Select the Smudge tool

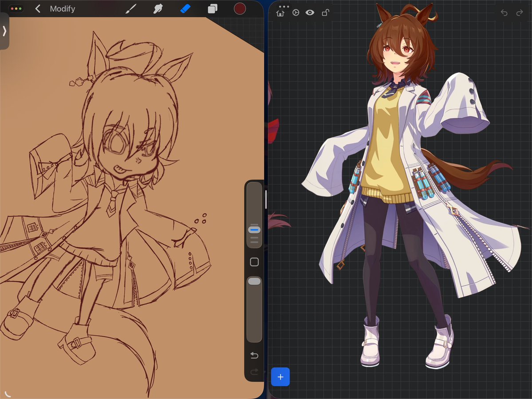coord(158,9)
